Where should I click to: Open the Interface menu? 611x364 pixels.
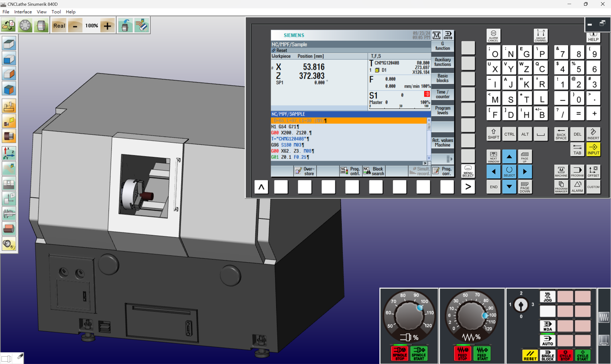click(x=23, y=12)
